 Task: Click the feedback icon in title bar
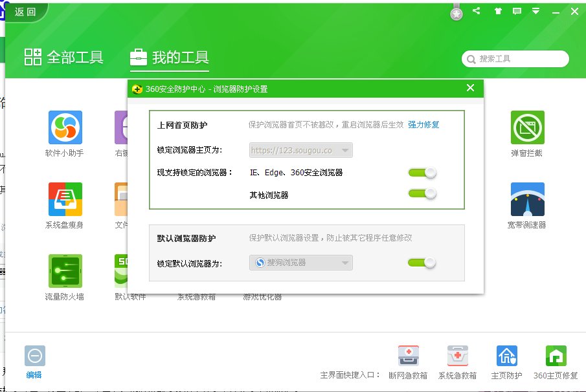click(x=515, y=11)
